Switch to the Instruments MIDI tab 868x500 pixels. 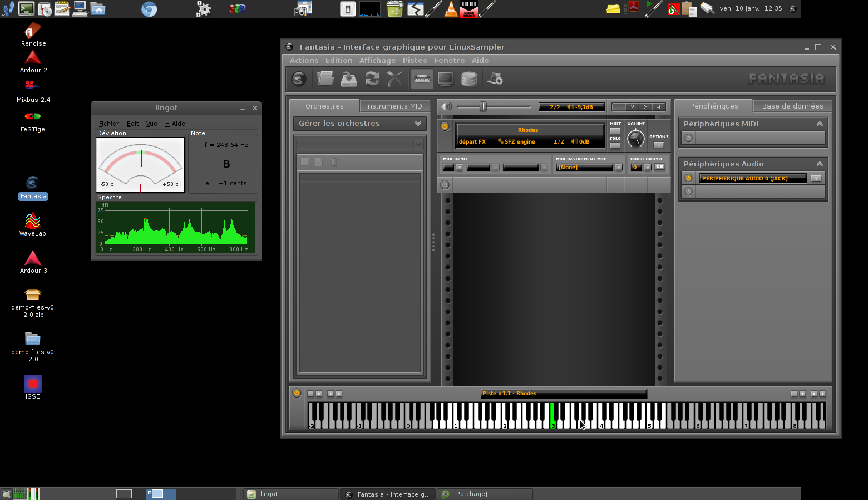click(394, 106)
